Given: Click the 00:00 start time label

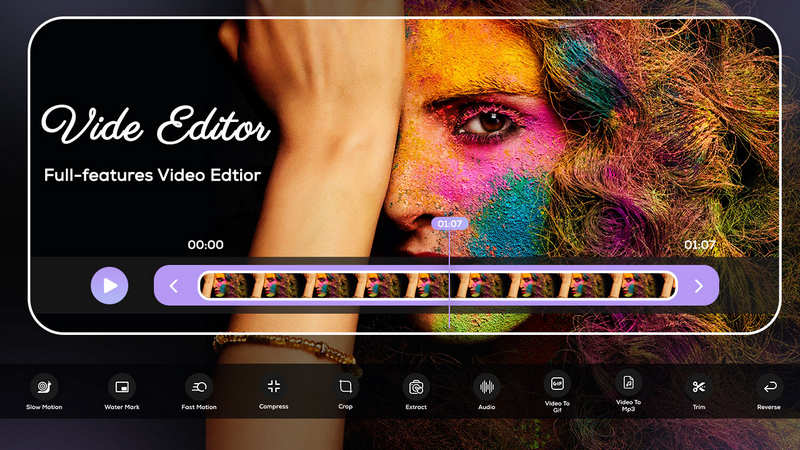Looking at the screenshot, I should point(206,245).
